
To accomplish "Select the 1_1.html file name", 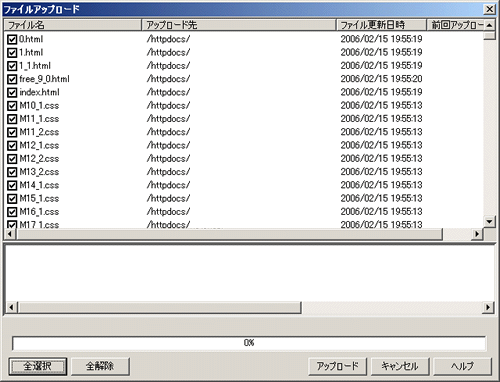I will pos(35,66).
